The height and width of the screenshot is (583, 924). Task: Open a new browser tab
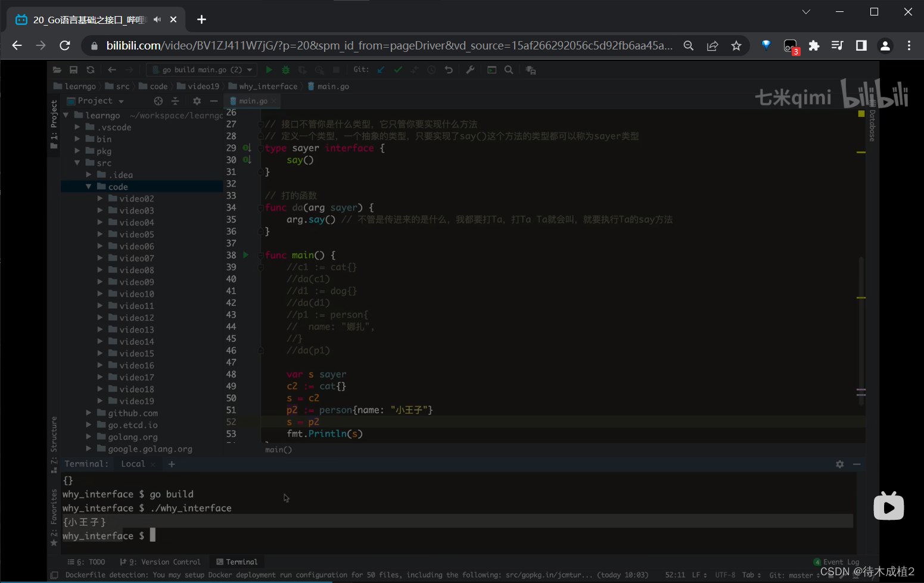201,20
